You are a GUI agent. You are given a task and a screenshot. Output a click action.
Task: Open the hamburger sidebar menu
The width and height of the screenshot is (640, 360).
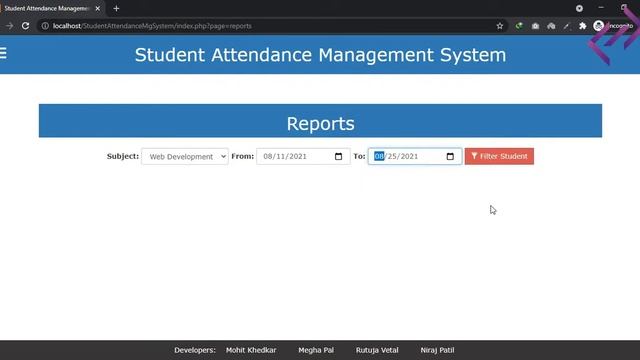3,53
